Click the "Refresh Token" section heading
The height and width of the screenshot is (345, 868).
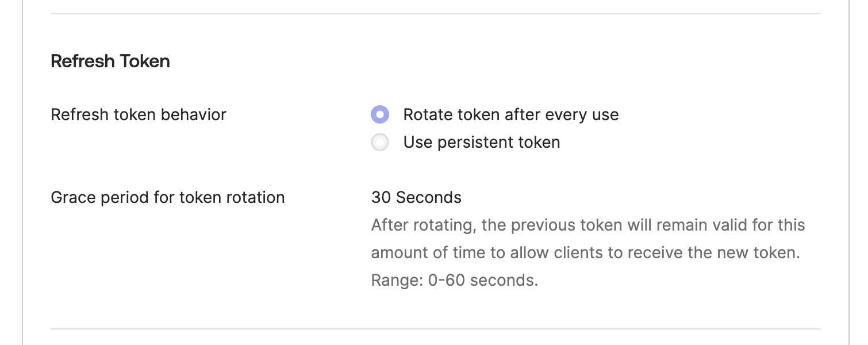(x=110, y=61)
